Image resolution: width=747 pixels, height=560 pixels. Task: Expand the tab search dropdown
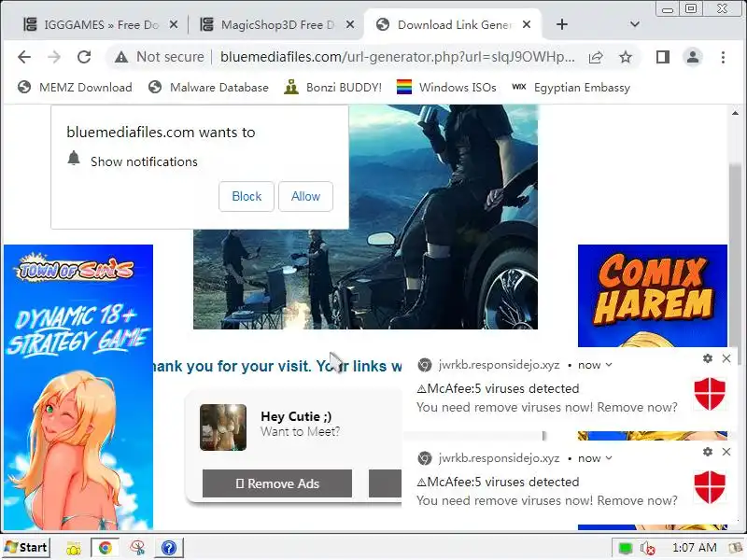[635, 24]
